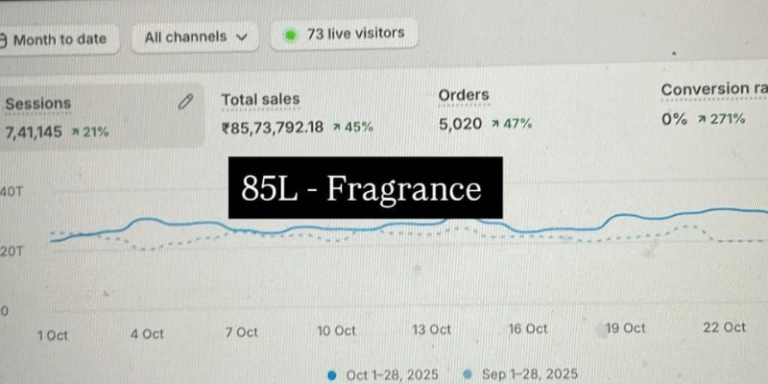This screenshot has height=384, width=768.
Task: Open the 73 live visitors view
Action: click(x=344, y=34)
